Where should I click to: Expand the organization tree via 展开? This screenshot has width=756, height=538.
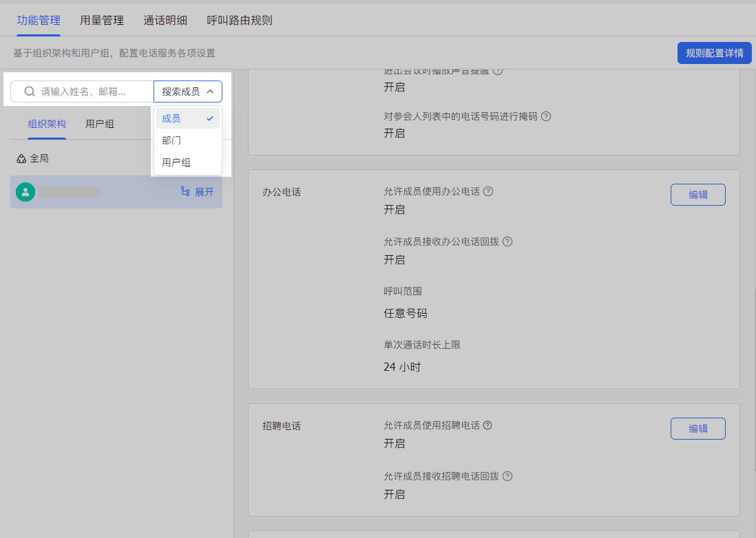198,192
